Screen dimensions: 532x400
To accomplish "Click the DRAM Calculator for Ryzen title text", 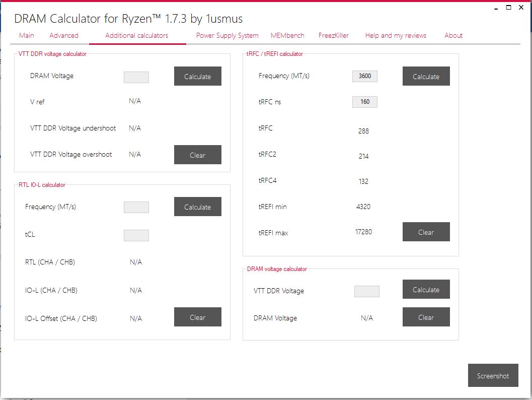I will coord(128,19).
